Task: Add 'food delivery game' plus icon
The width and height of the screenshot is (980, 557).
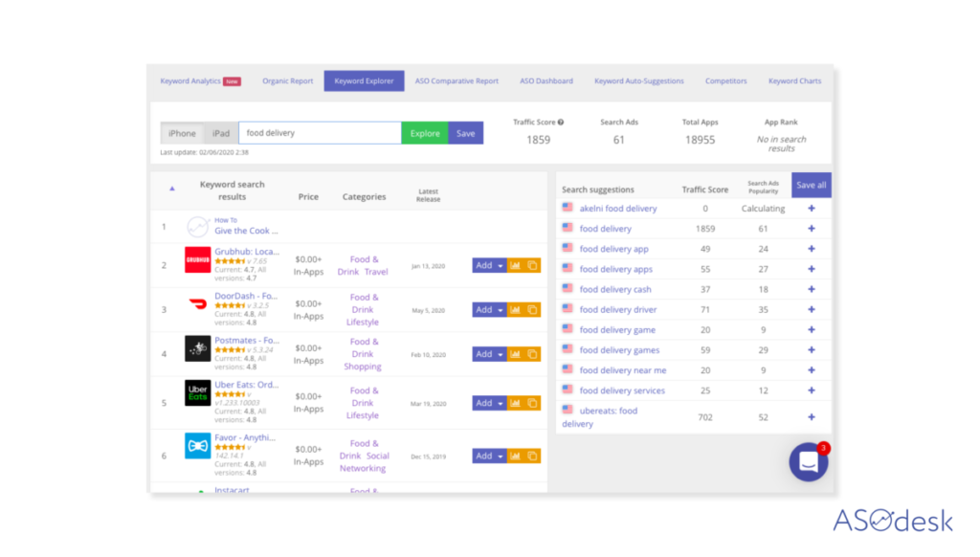Action: click(x=812, y=329)
